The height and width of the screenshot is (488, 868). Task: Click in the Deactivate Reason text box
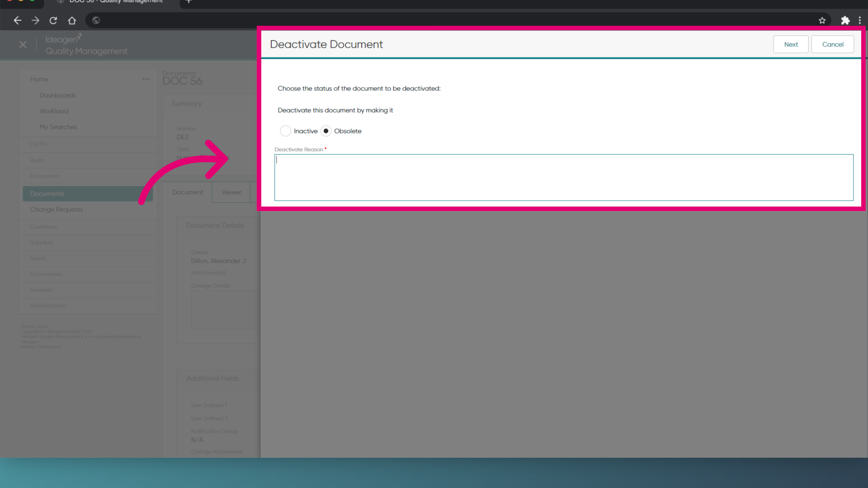564,178
